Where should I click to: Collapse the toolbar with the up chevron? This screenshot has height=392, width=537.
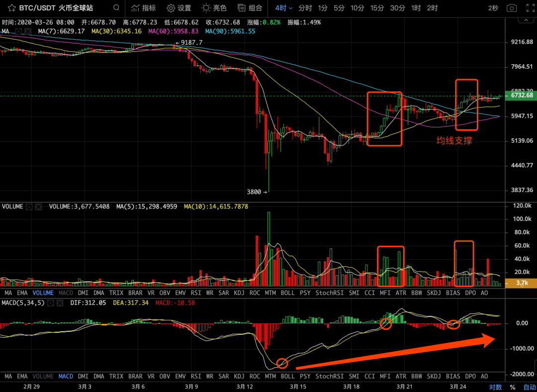[526, 21]
